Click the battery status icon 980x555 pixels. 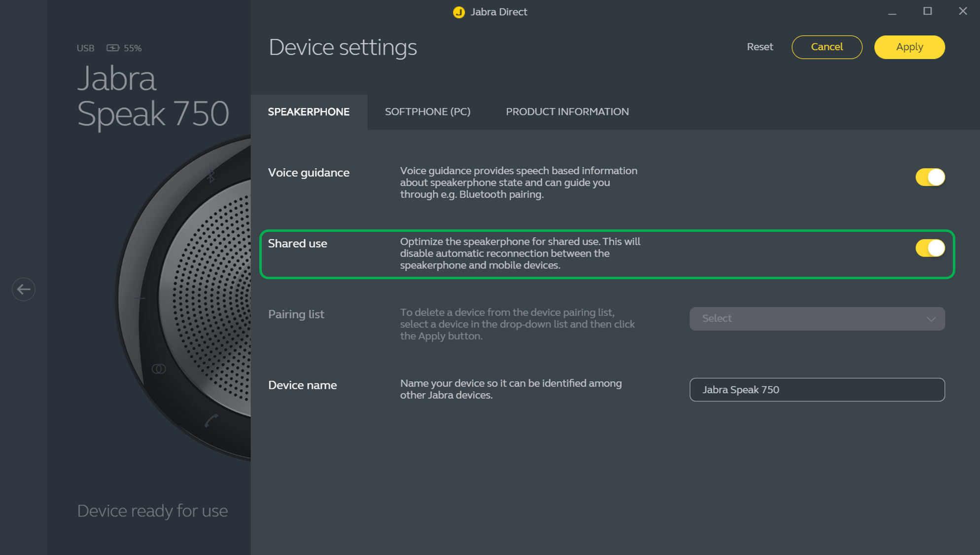(113, 48)
